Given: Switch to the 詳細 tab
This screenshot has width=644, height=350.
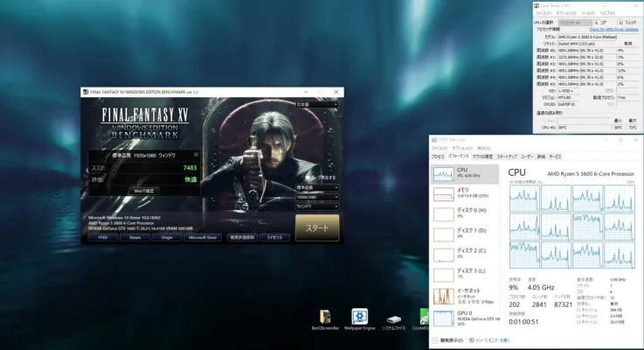Looking at the screenshot, I should [x=541, y=157].
